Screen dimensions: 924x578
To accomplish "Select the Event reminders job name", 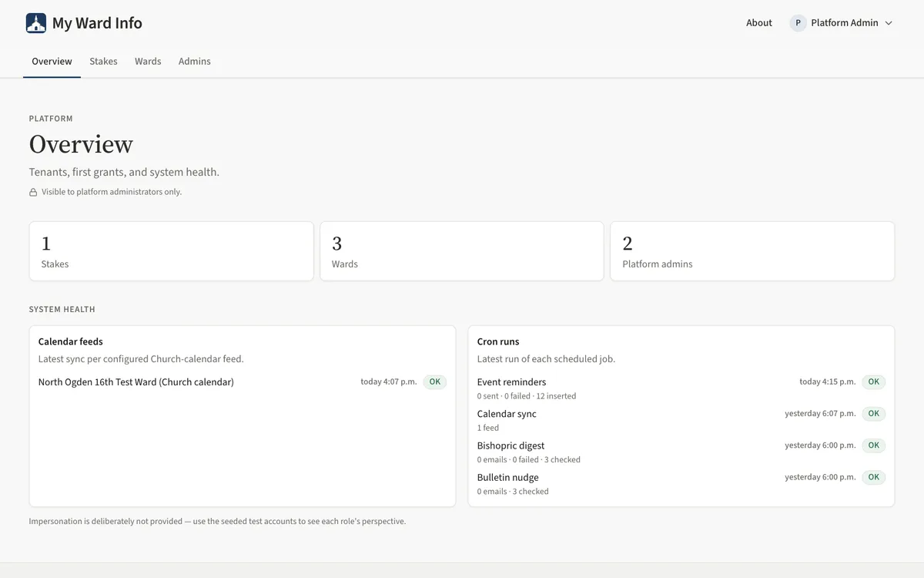I will point(511,382).
